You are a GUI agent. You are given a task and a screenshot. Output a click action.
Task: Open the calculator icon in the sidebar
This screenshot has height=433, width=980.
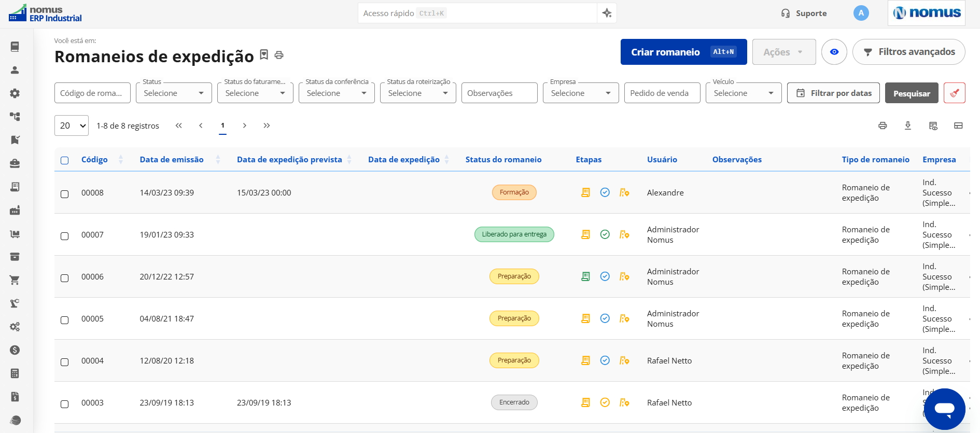pos(15,373)
